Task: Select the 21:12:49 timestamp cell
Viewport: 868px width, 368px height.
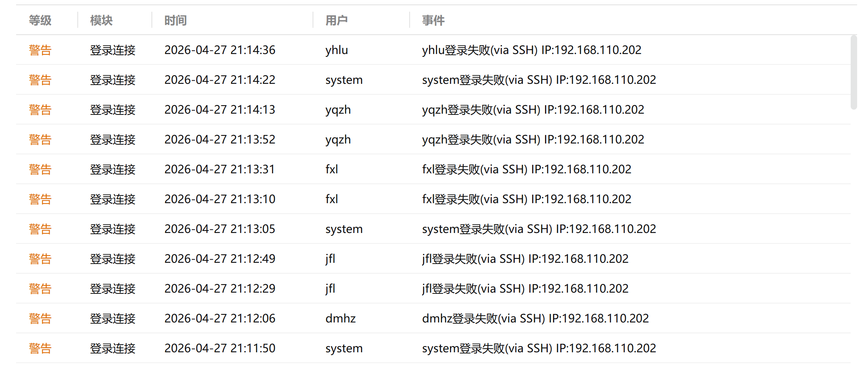Action: pos(220,259)
